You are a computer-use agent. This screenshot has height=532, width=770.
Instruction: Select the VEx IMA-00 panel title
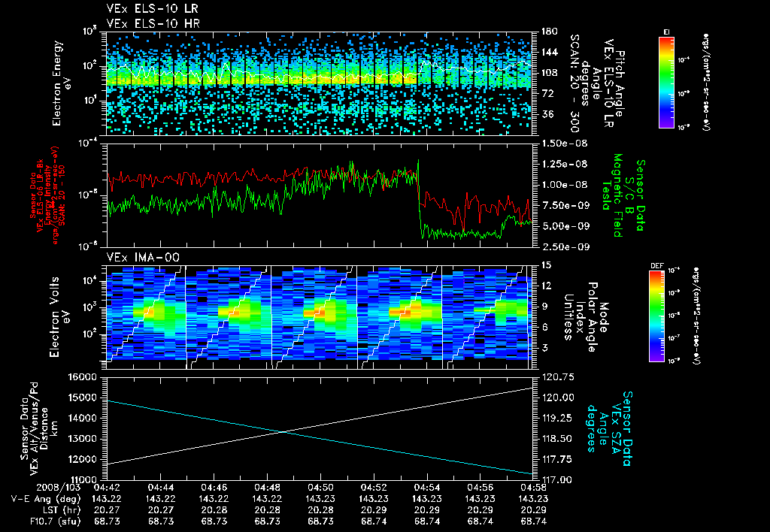(143, 257)
